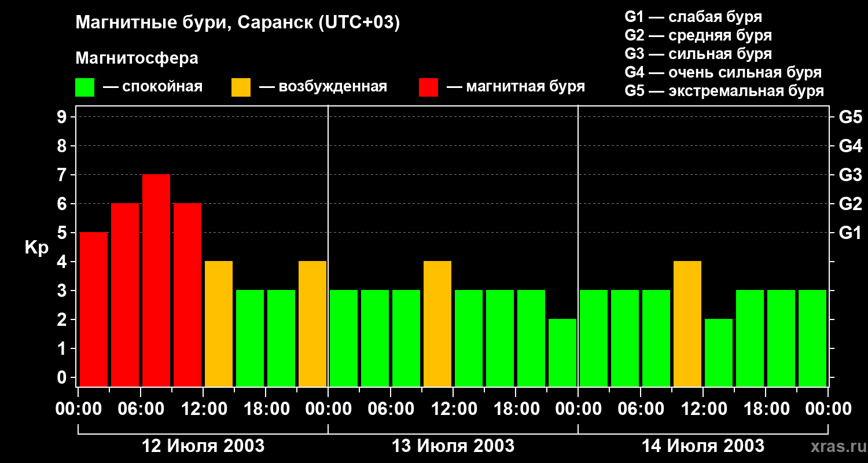Click the 'G3 — сильная буря' description

pyautogui.click(x=698, y=54)
